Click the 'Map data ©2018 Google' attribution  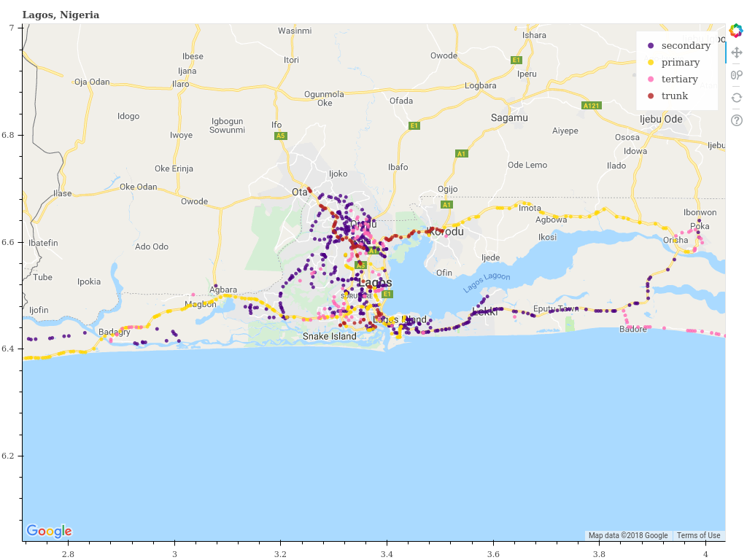(628, 535)
